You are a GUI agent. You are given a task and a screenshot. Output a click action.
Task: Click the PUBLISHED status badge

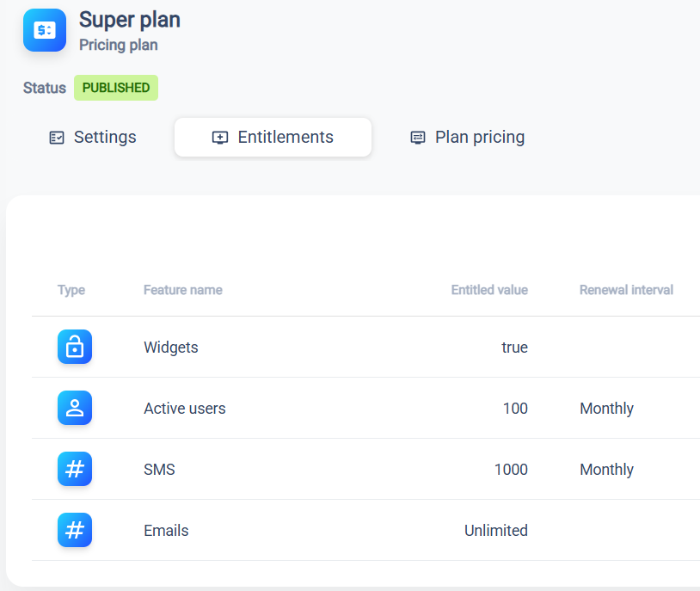116,88
